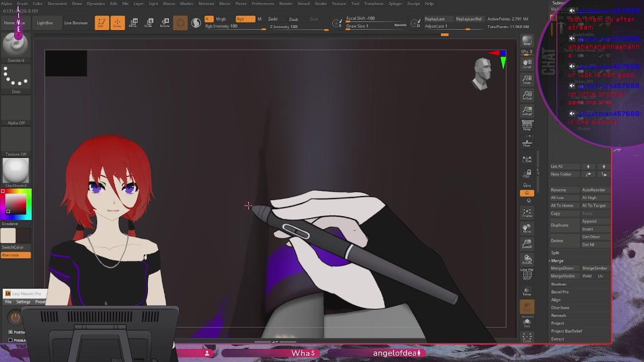
Task: Select the Move transform tool in top shelf
Action: (134, 23)
